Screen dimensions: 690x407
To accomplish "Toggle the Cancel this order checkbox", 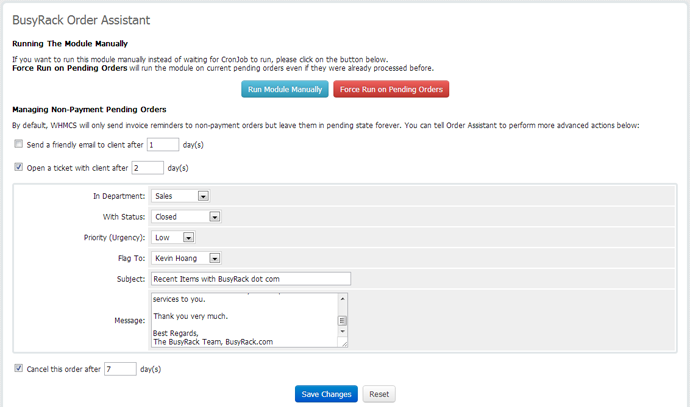I will pyautogui.click(x=19, y=368).
